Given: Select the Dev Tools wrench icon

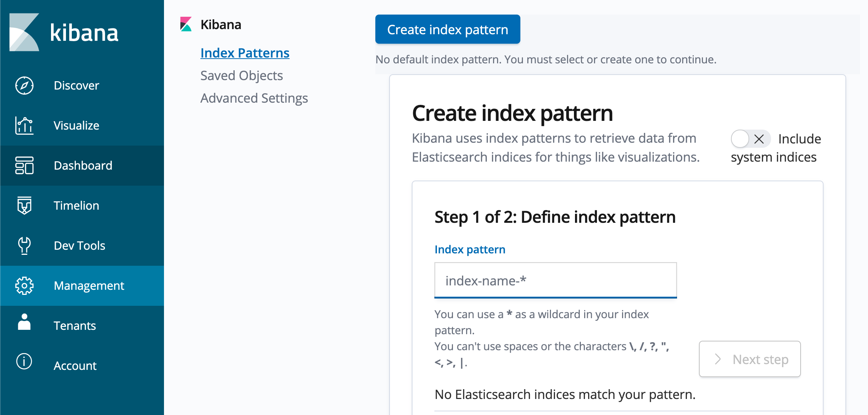Looking at the screenshot, I should 24,246.
